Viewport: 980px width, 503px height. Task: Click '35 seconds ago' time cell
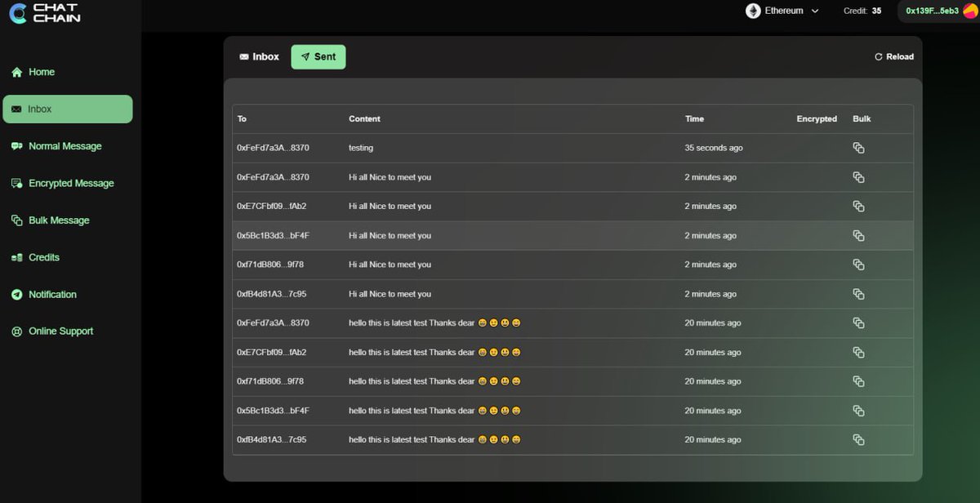pos(714,149)
